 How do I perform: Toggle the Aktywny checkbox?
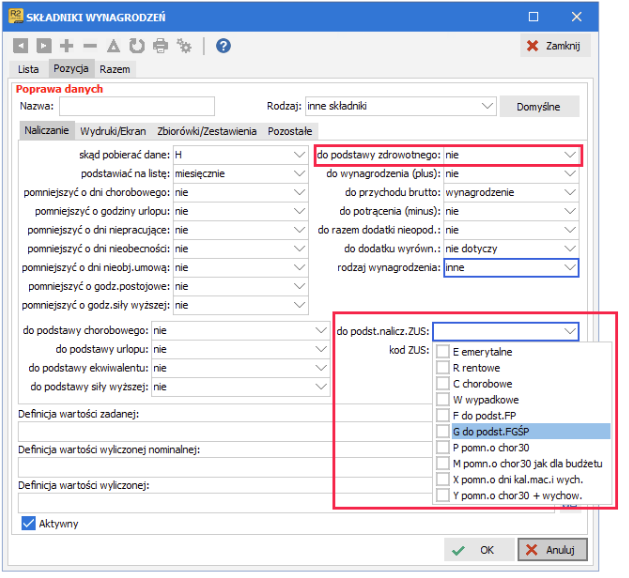[x=28, y=523]
